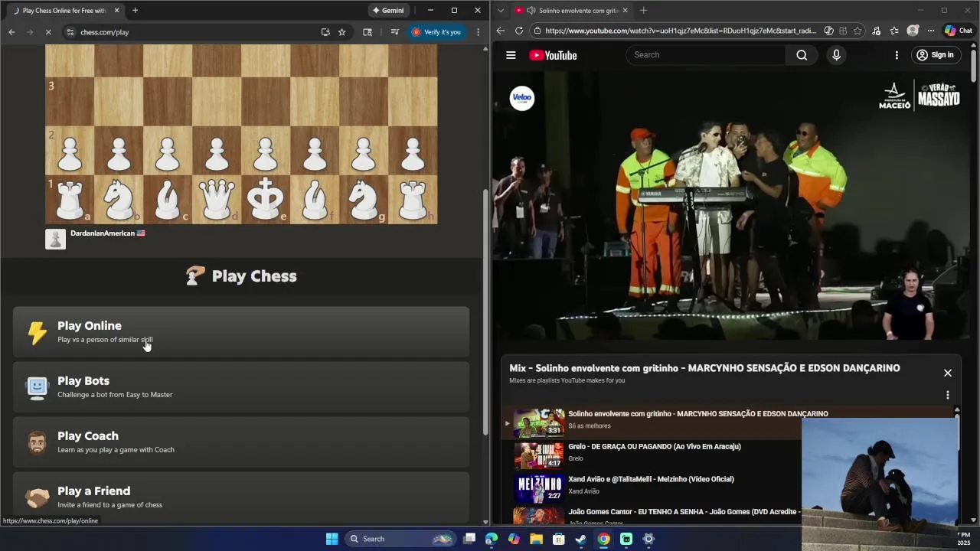The height and width of the screenshot is (551, 980).
Task: Open Edge tab actions dropdown chevron
Action: coord(500,11)
